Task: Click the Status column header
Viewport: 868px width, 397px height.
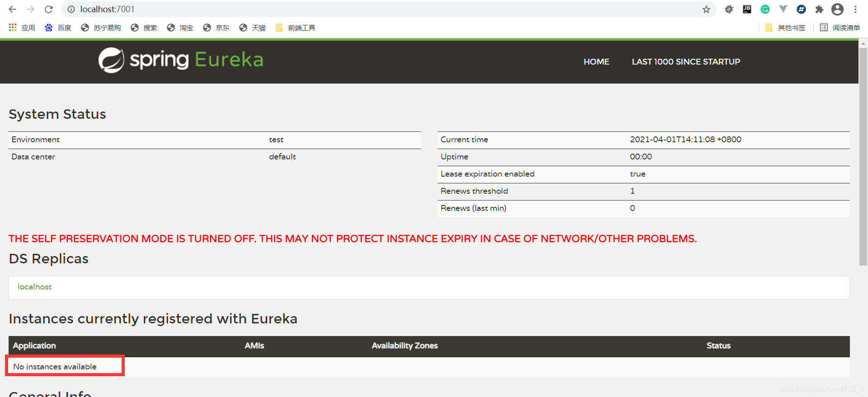Action: point(718,346)
